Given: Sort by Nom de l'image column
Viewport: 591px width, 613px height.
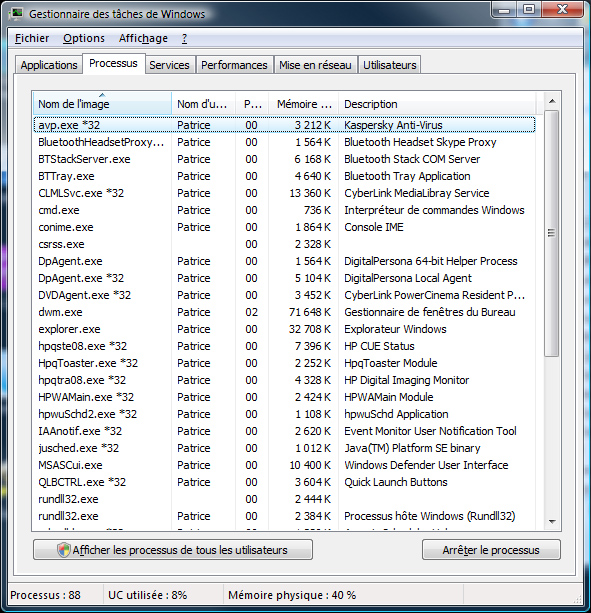Looking at the screenshot, I should [x=102, y=104].
